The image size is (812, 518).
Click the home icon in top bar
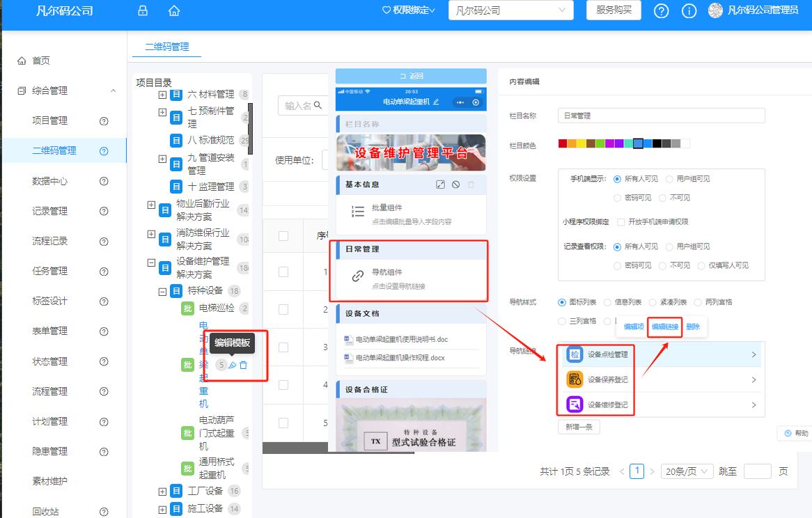(x=174, y=10)
